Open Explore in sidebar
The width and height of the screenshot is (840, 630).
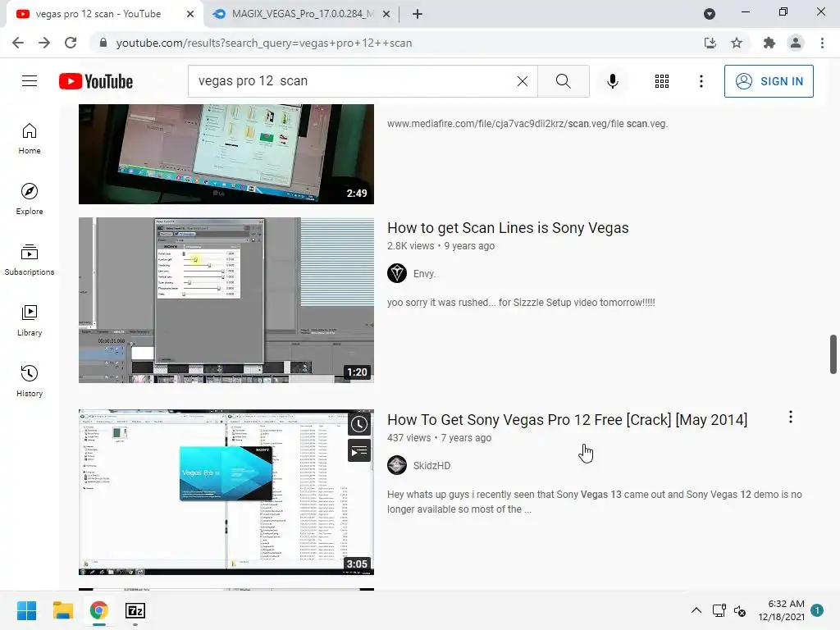(x=30, y=199)
